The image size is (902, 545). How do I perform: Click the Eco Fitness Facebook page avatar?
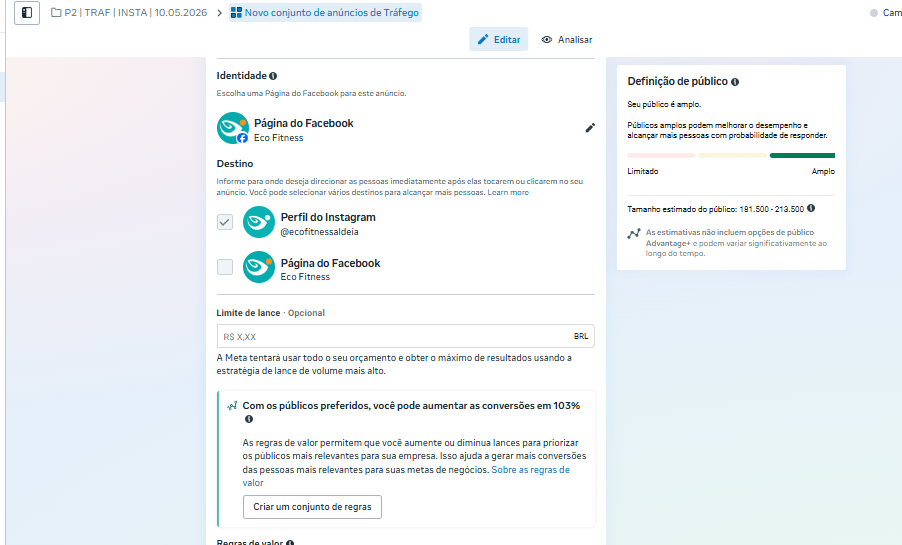pos(232,128)
